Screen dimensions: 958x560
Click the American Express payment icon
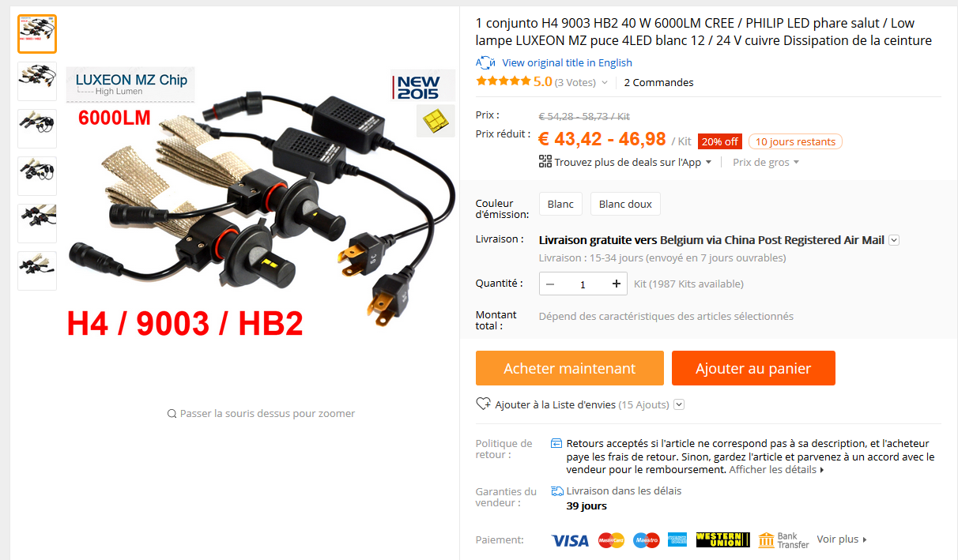click(677, 540)
